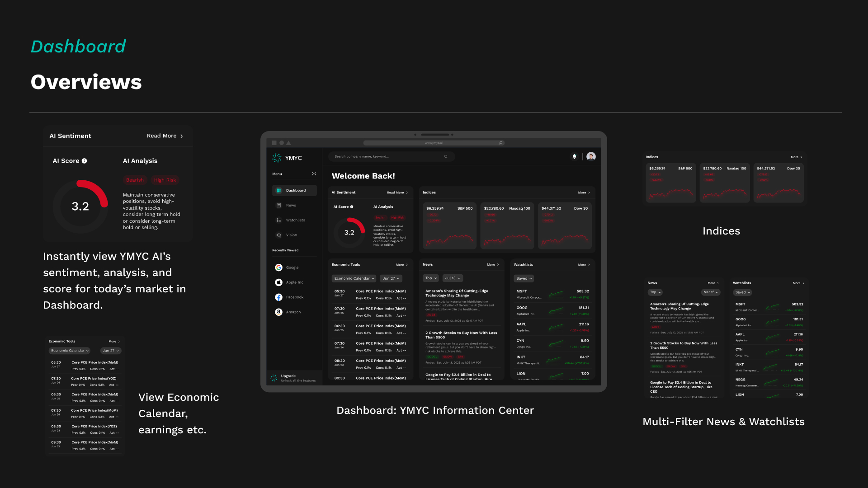This screenshot has width=868, height=488.
Task: Click the notification bell icon
Action: [x=574, y=156]
